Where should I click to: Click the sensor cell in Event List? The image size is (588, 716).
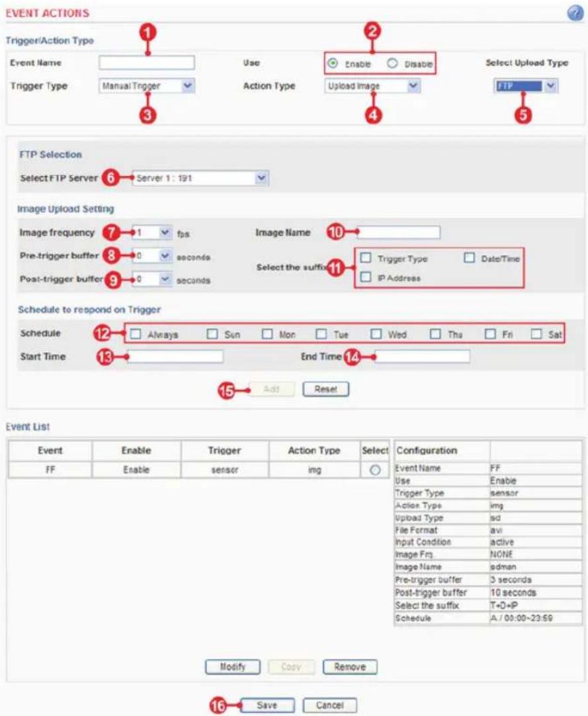pyautogui.click(x=225, y=470)
